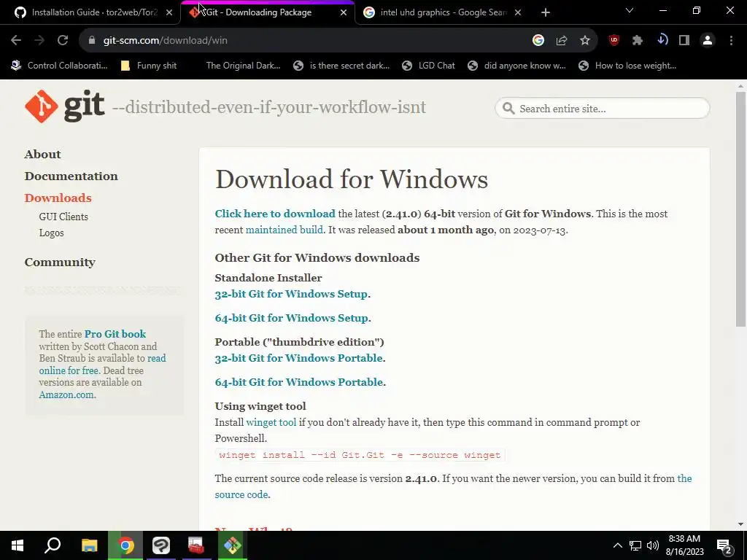Open the Chrome three-dot menu
Viewport: 747px width, 560px height.
[x=731, y=41]
